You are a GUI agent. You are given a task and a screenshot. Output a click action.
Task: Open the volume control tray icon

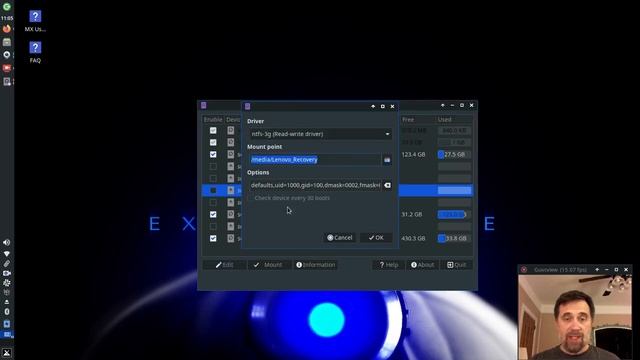[x=7, y=242]
